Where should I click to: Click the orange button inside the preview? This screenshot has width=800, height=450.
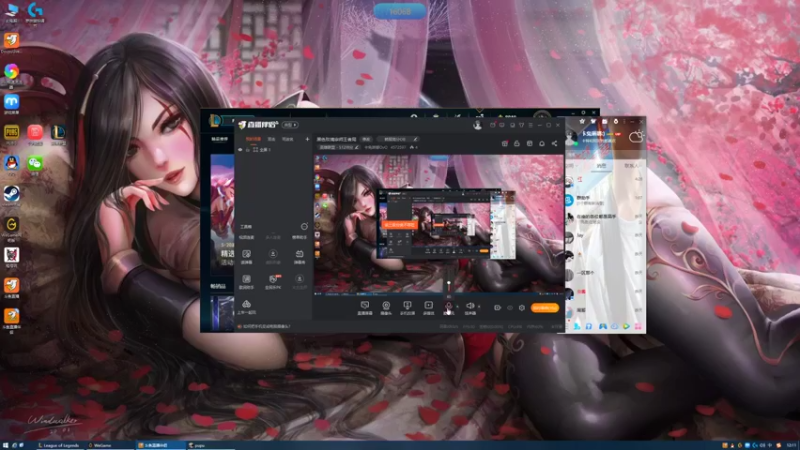[x=400, y=224]
